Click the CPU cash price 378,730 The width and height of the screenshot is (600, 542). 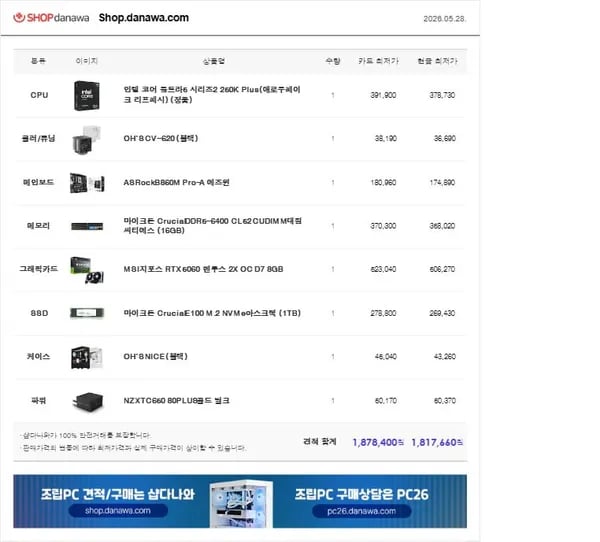coord(442,95)
